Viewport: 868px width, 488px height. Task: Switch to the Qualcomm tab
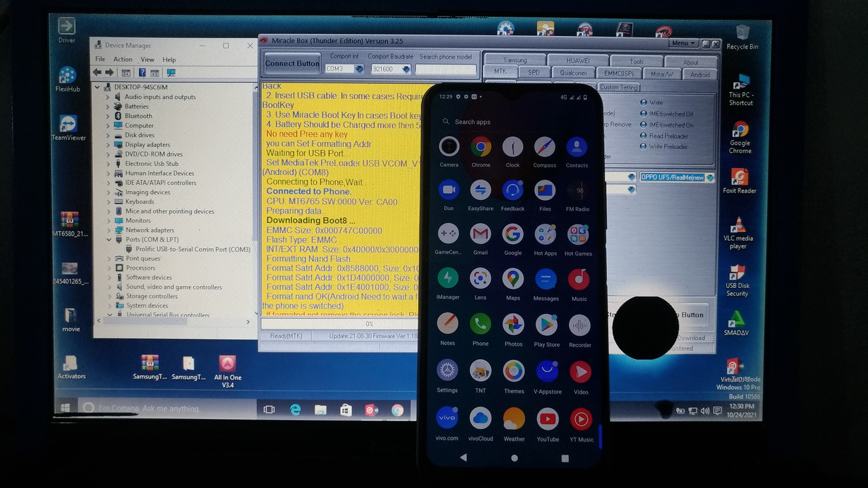pos(574,74)
